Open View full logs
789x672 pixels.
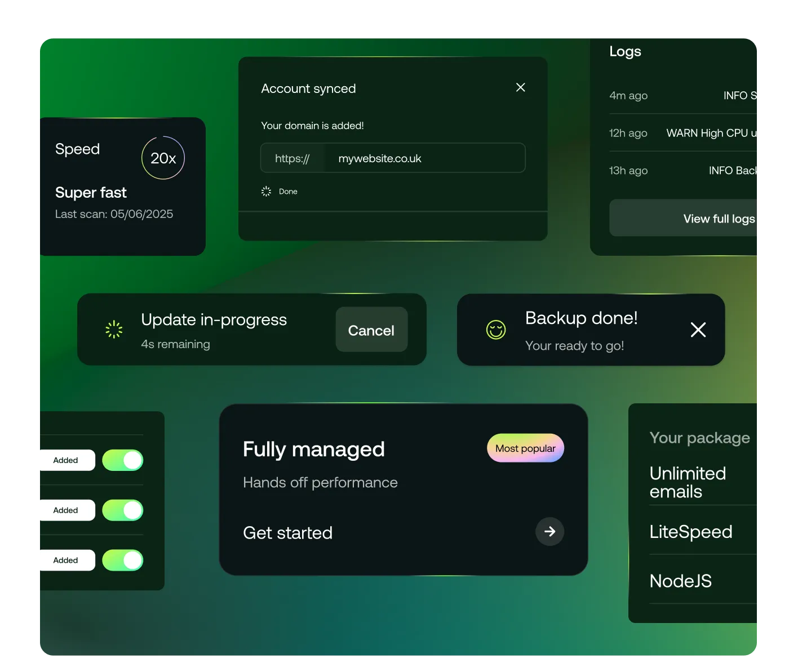(683, 218)
